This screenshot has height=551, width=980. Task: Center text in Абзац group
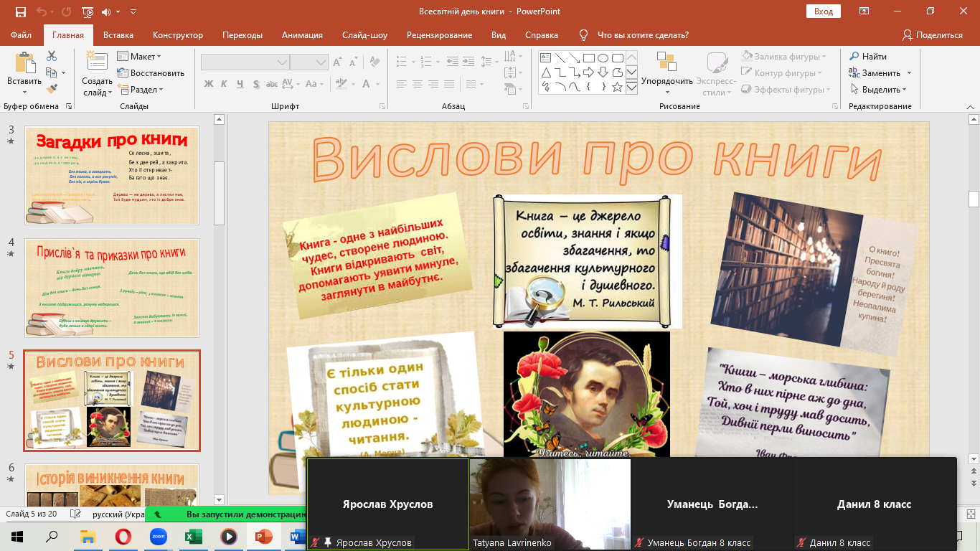click(x=418, y=84)
